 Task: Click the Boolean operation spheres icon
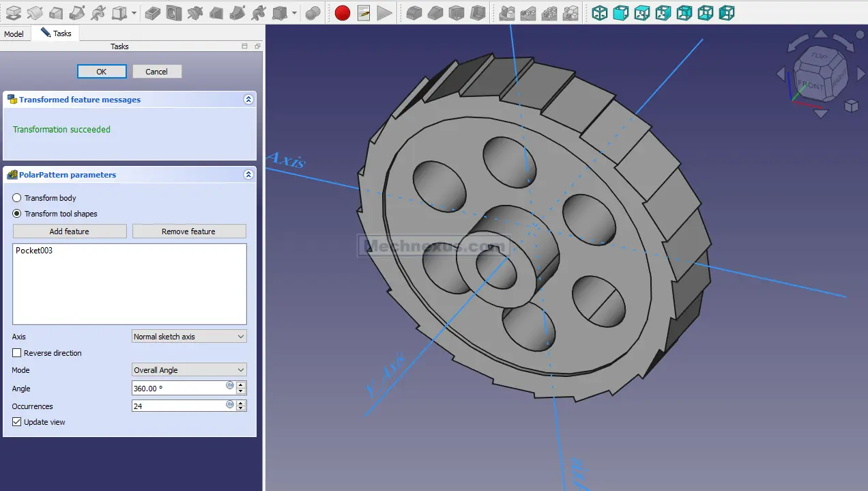(313, 12)
